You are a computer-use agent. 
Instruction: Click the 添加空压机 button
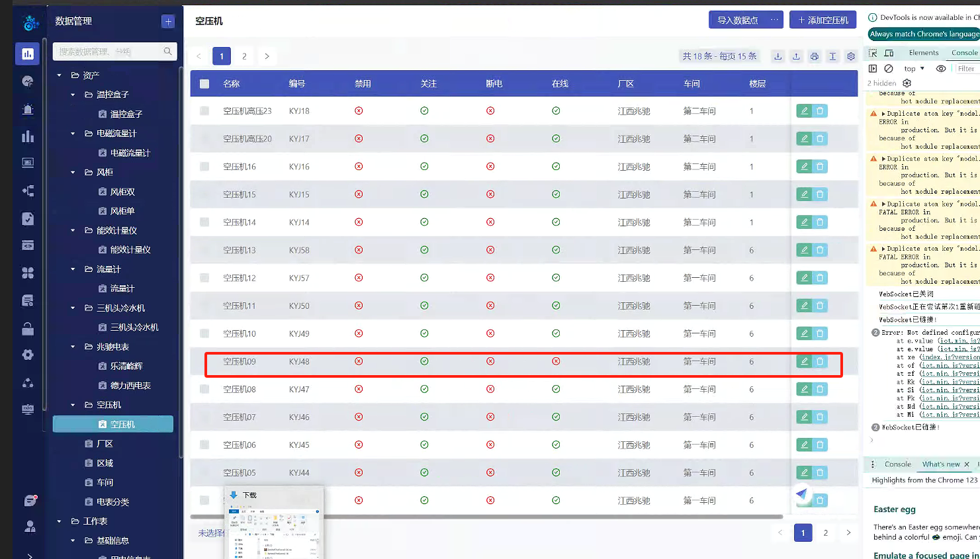coord(823,20)
